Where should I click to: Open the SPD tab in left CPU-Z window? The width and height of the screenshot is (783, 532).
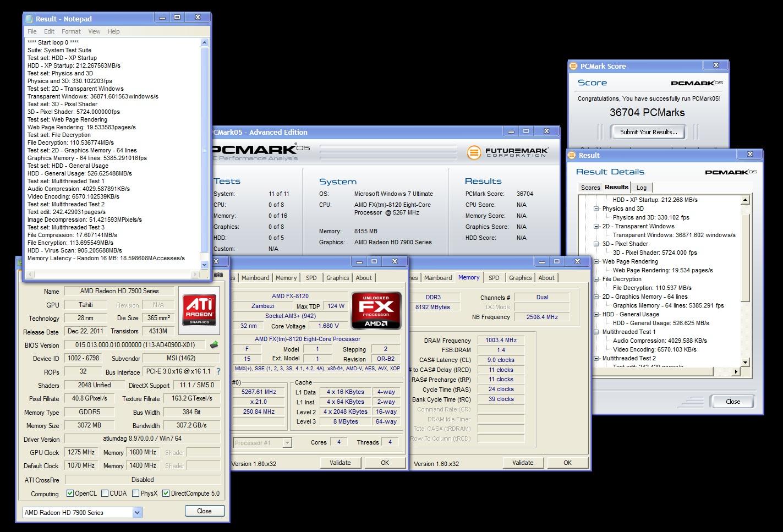311,278
